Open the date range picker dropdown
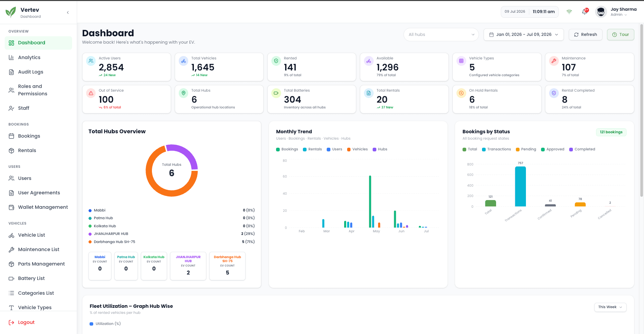 [524, 35]
